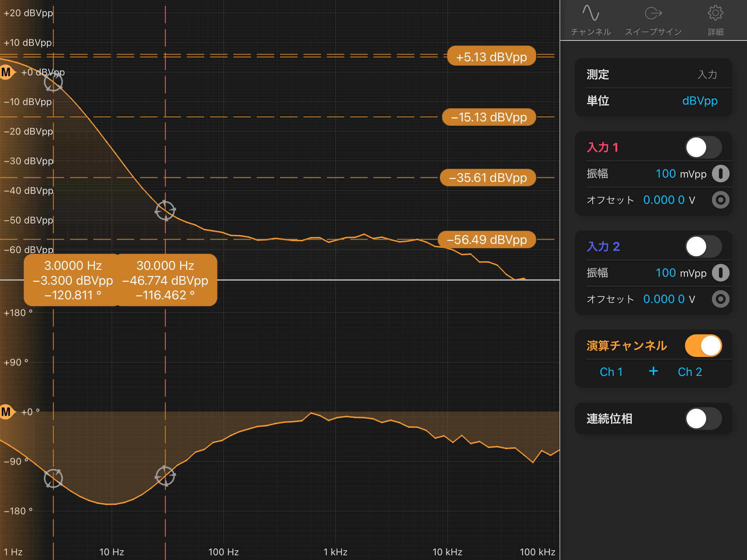Tap the 入力 2 オフセット knob icon
Image resolution: width=747 pixels, height=560 pixels.
click(720, 299)
